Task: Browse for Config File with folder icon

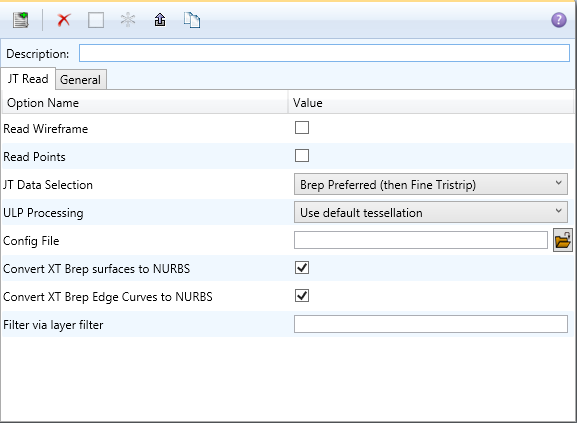Action: coord(563,241)
